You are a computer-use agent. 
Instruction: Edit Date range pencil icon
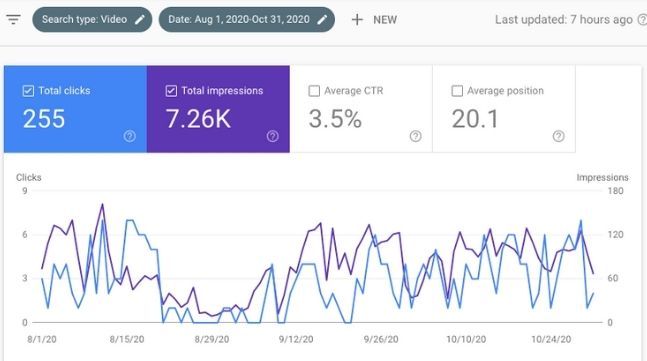(322, 19)
